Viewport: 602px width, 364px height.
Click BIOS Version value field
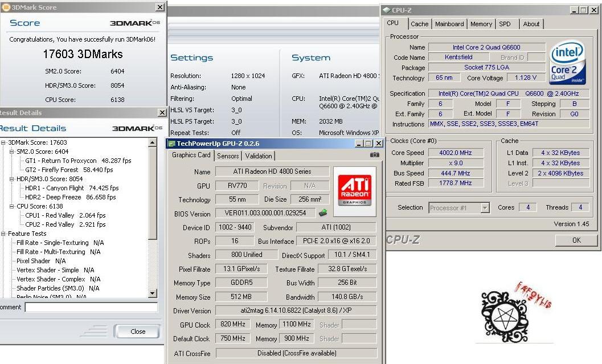tap(265, 212)
